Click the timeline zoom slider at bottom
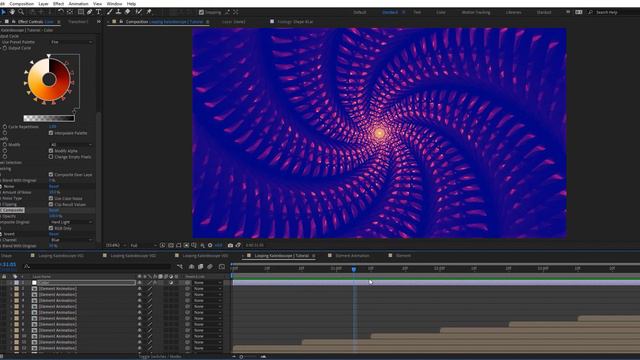Viewport: 640px width, 360px height. click(x=249, y=357)
